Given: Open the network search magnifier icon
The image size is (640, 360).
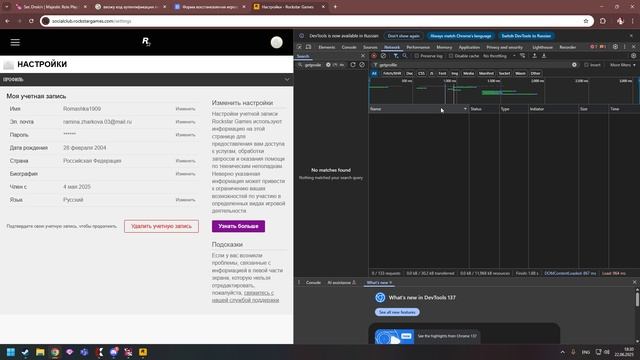Looking at the screenshot, I should click(404, 56).
